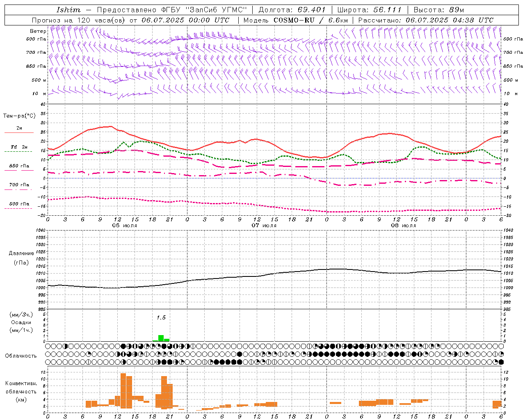
Task: Click the "Облачность" cloud cover label
Action: point(21,356)
